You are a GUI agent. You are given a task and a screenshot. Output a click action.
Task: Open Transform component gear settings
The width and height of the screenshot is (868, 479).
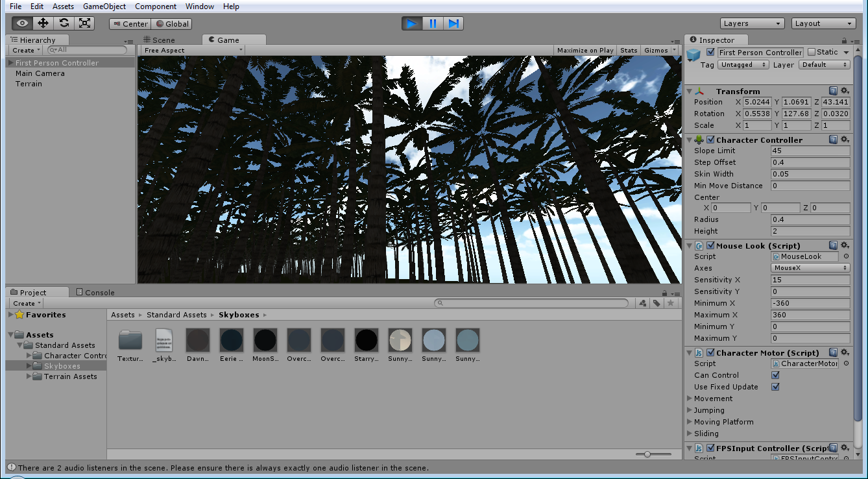845,91
